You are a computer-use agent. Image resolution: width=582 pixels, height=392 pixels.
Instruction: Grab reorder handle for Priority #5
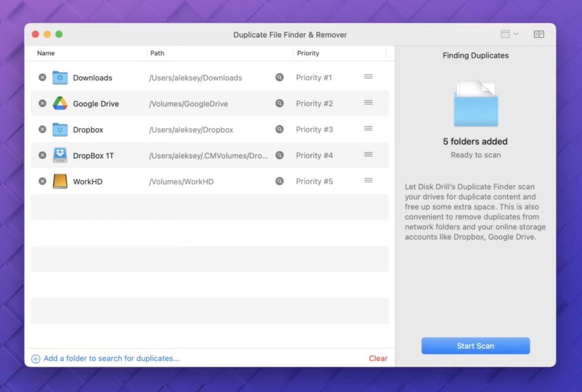(368, 181)
